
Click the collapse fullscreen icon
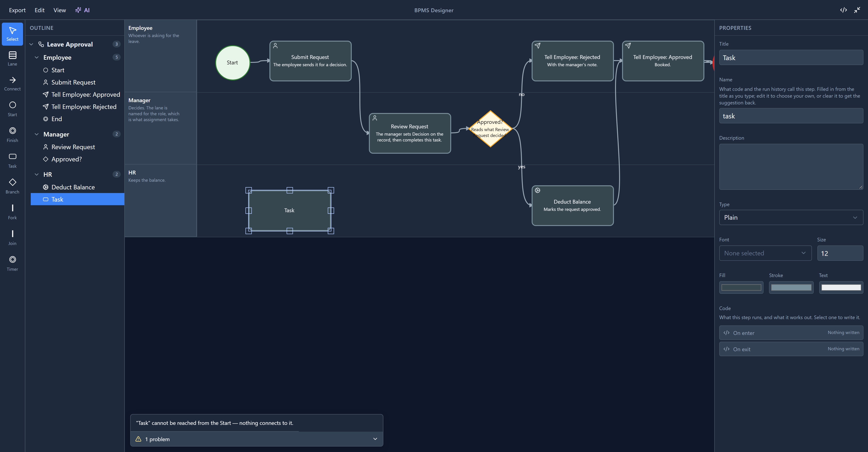[x=857, y=10]
